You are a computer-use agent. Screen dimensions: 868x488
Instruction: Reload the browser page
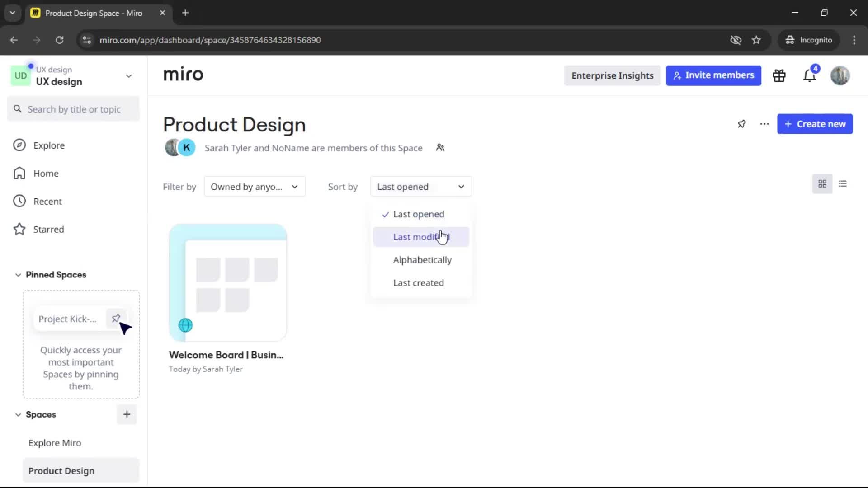click(x=59, y=40)
